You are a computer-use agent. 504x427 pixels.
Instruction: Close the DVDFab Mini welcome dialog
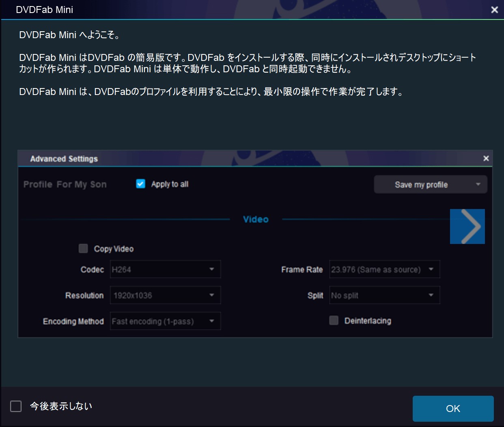(x=494, y=10)
